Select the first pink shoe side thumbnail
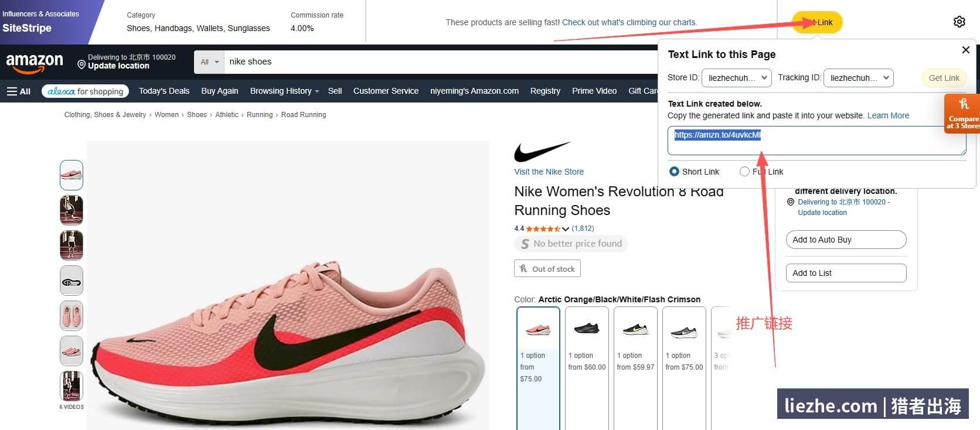The height and width of the screenshot is (430, 980). click(72, 175)
